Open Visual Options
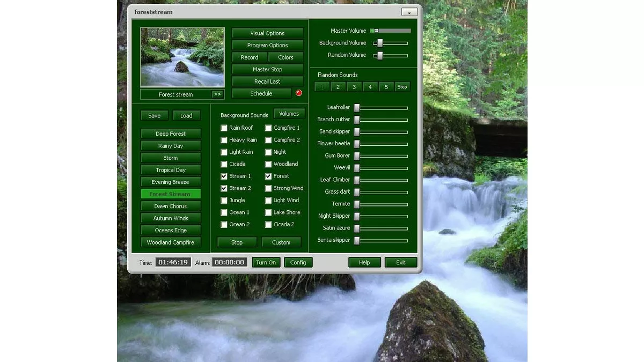This screenshot has width=644, height=362. click(x=267, y=33)
